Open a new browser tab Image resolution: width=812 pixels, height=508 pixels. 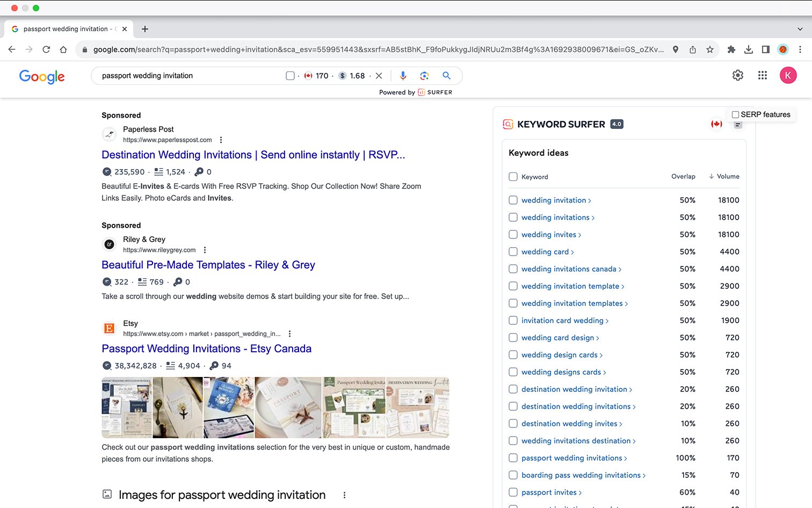click(x=145, y=29)
